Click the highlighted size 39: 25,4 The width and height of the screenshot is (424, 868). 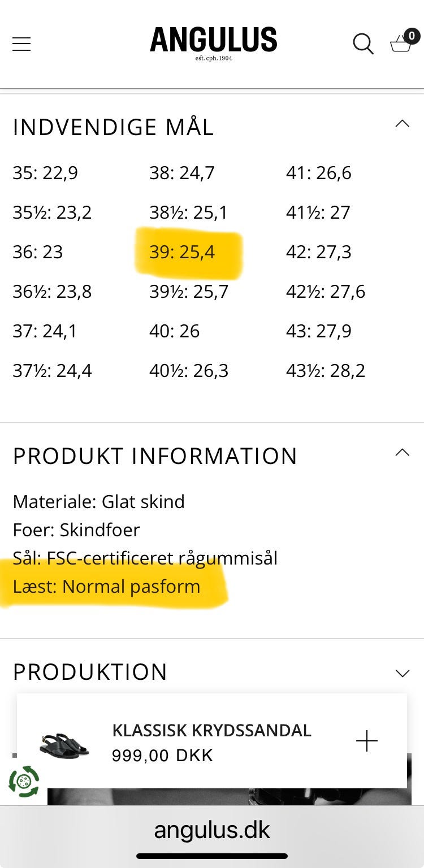[182, 252]
